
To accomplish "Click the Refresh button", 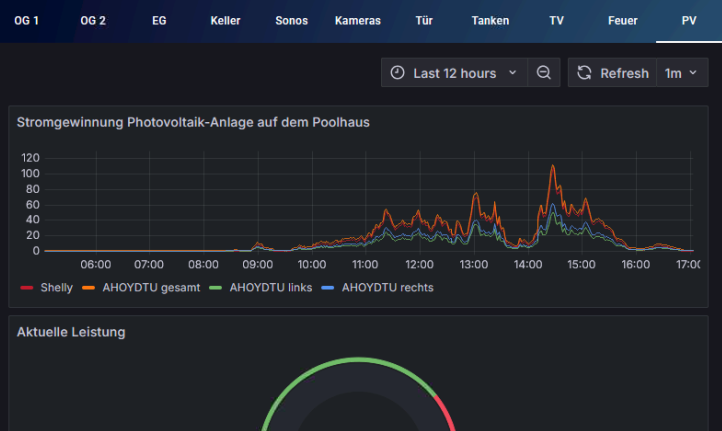I will [612, 73].
